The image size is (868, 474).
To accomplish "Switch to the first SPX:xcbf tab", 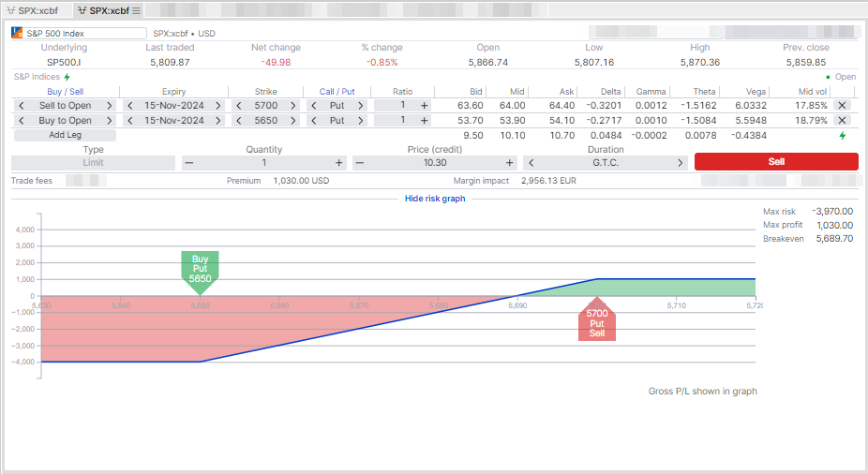I will (37, 10).
